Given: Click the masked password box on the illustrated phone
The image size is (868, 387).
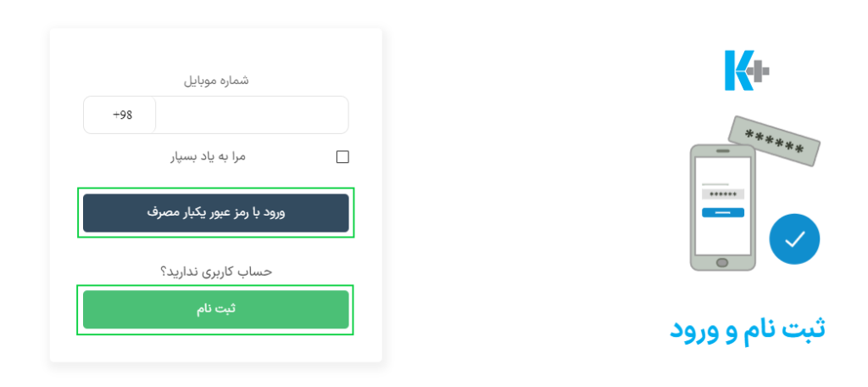Looking at the screenshot, I should pos(723,194).
